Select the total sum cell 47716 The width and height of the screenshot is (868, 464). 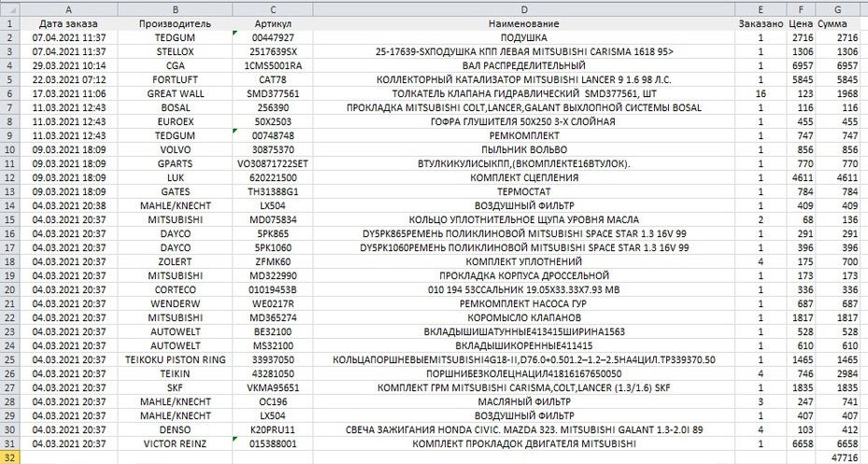coord(837,457)
